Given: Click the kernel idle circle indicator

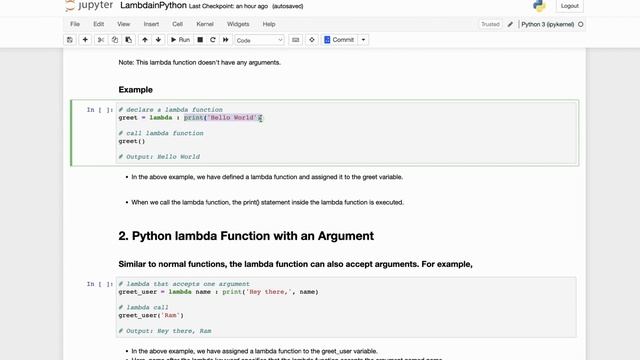Looking at the screenshot, I should tap(580, 24).
